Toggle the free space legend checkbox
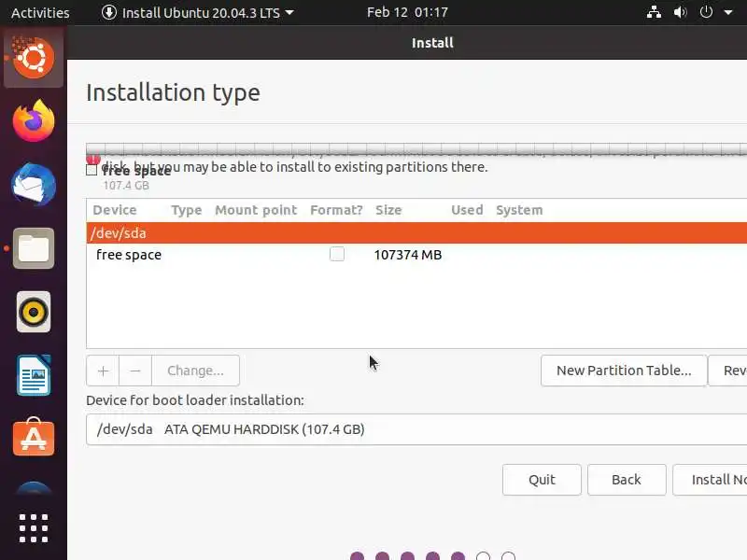The image size is (747, 560). (92, 170)
